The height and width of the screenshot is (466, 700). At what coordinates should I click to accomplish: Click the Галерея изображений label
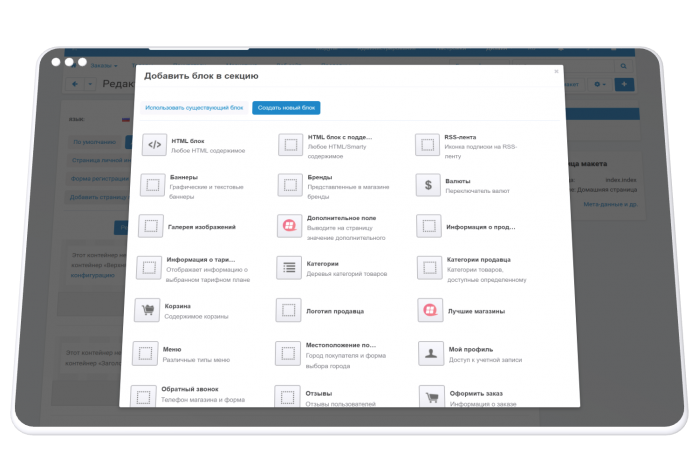[202, 227]
